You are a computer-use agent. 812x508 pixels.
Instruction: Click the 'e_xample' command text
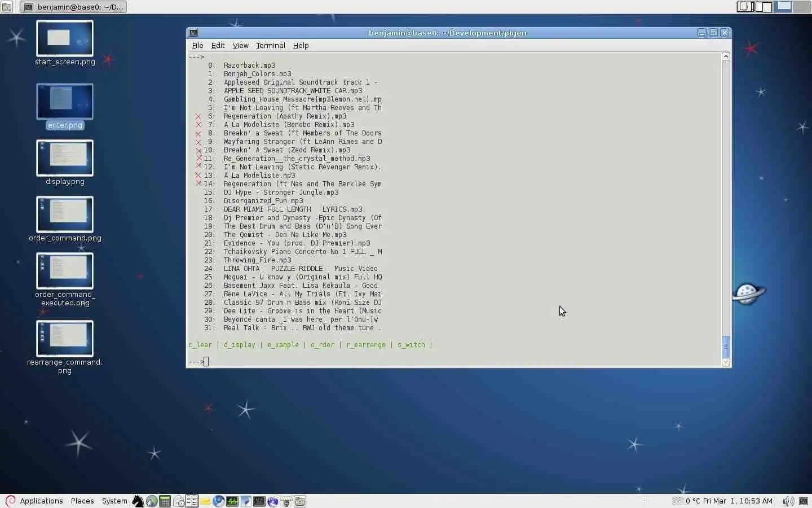283,345
